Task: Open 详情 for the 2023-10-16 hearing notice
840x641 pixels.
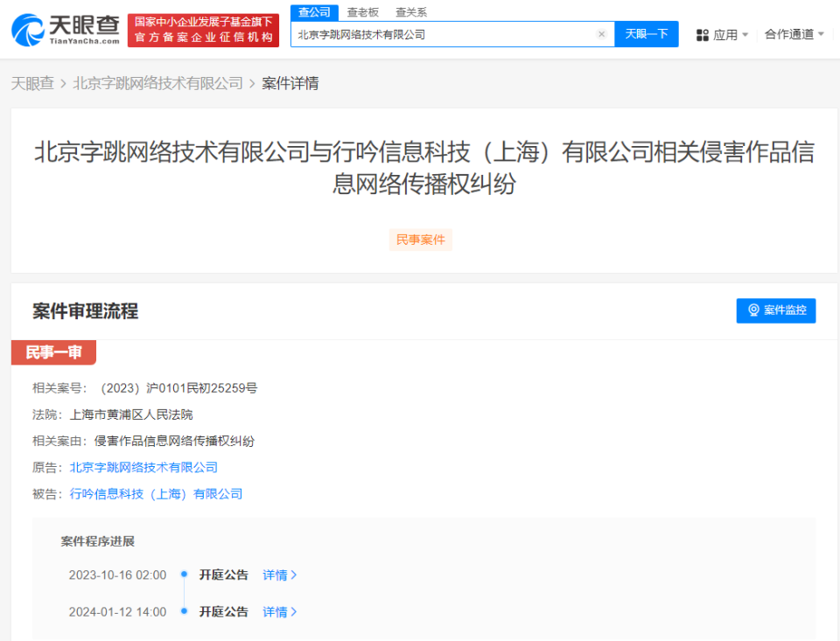Action: coord(279,575)
